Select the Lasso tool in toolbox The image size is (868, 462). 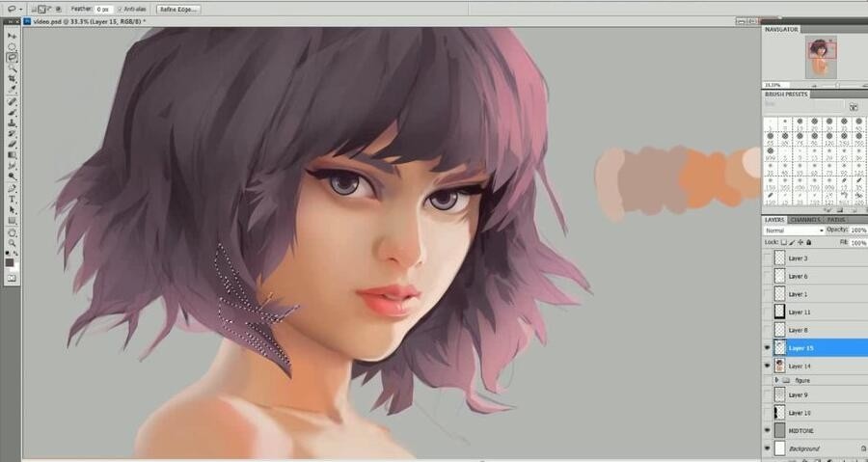[x=13, y=58]
